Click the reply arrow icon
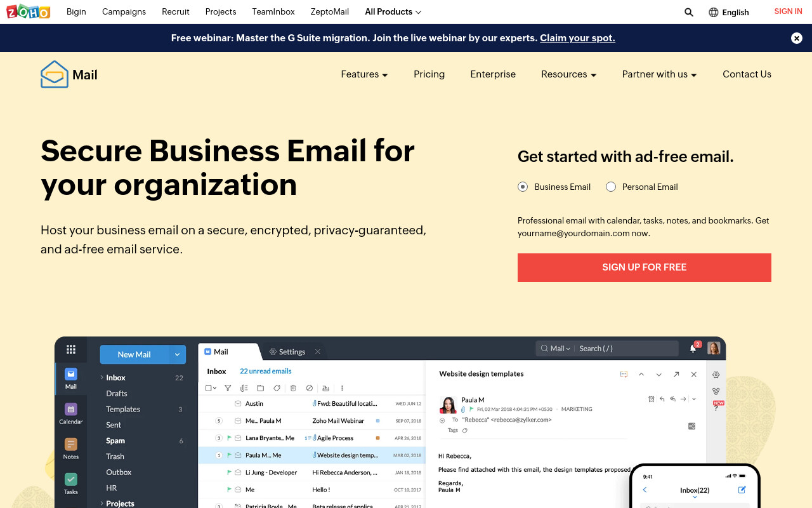 662,399
